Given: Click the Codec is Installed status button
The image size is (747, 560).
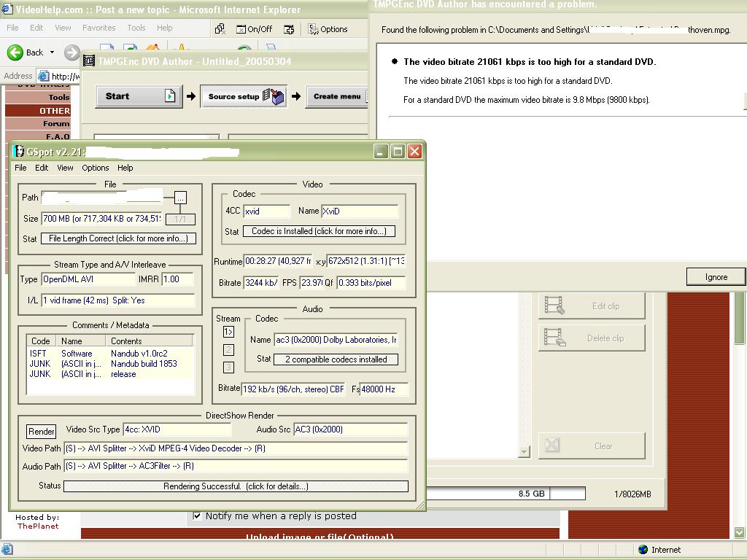Looking at the screenshot, I should [x=320, y=231].
